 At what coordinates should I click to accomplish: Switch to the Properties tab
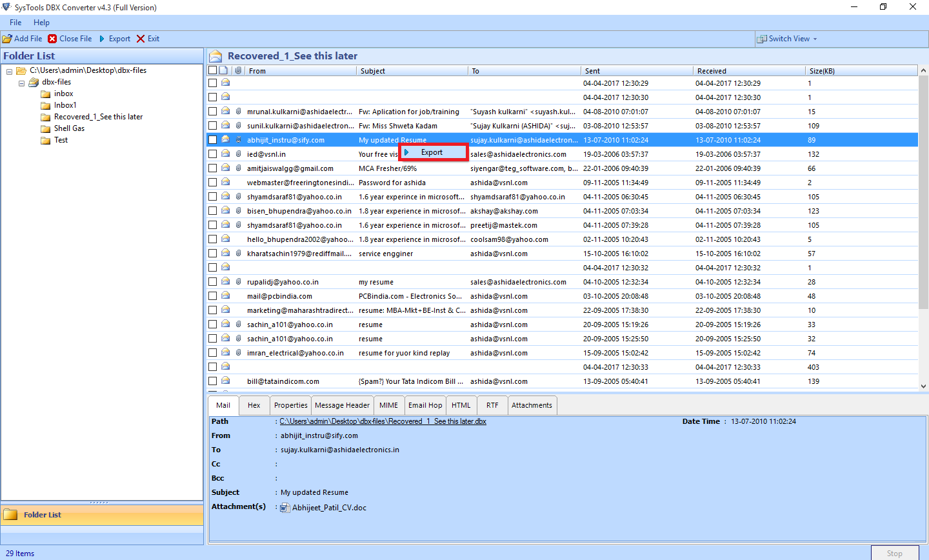point(291,405)
